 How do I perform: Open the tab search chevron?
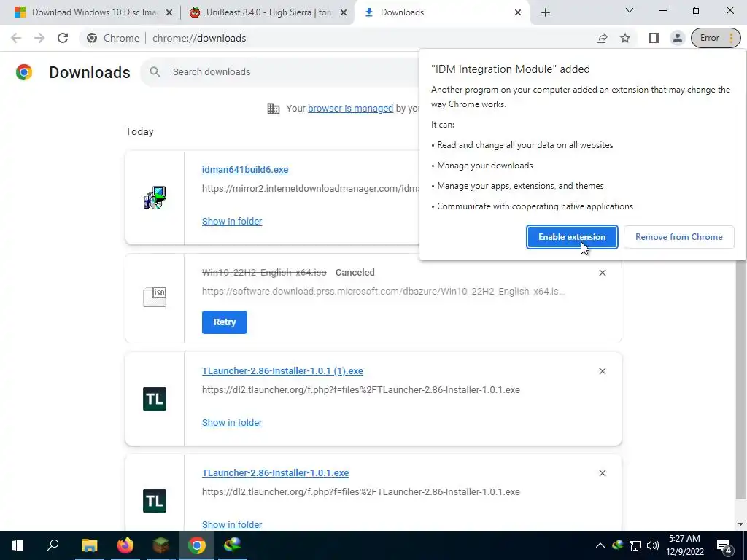[x=630, y=10]
